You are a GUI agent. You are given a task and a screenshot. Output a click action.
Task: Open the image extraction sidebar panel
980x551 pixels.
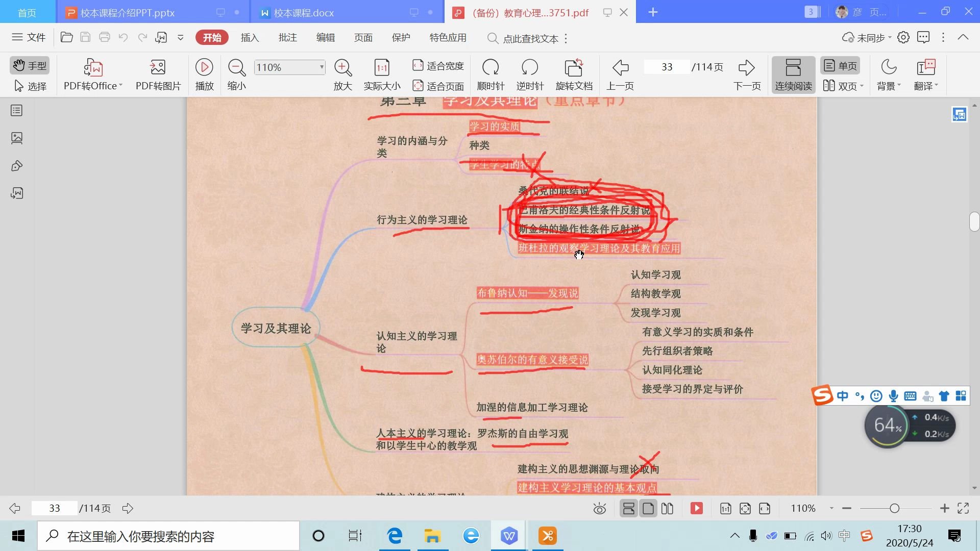(17, 138)
